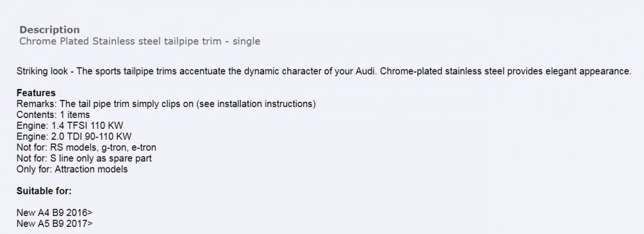Image resolution: width=644 pixels, height=234 pixels.
Task: Select the Chrome Plated Stainless steel subtitle
Action: tap(140, 41)
